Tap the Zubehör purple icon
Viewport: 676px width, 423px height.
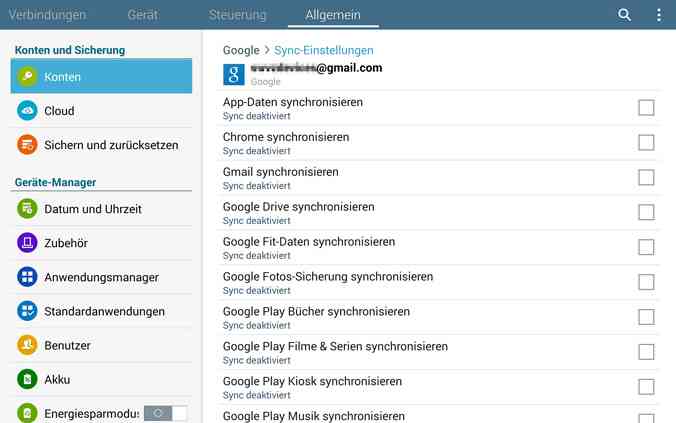tap(27, 243)
